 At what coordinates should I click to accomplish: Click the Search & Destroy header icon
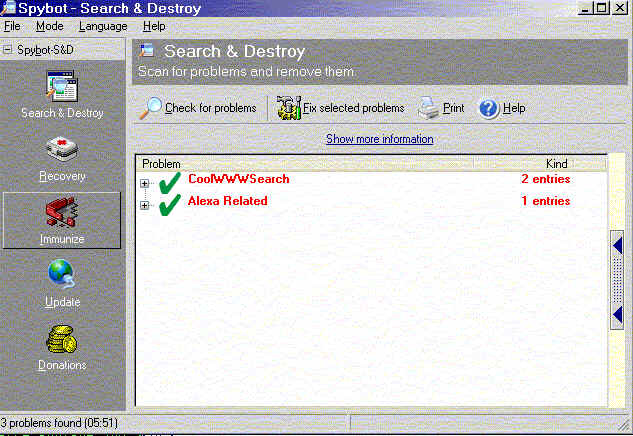(x=147, y=50)
